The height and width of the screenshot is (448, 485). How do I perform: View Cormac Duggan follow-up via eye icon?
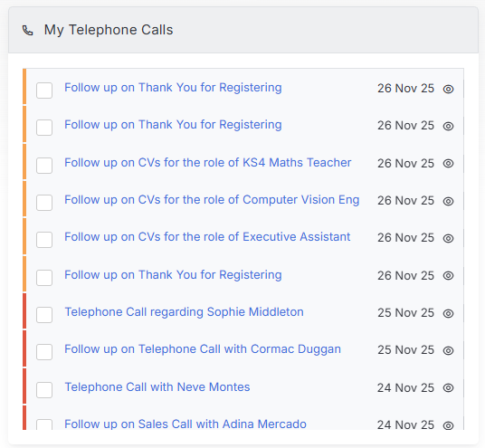(x=448, y=350)
